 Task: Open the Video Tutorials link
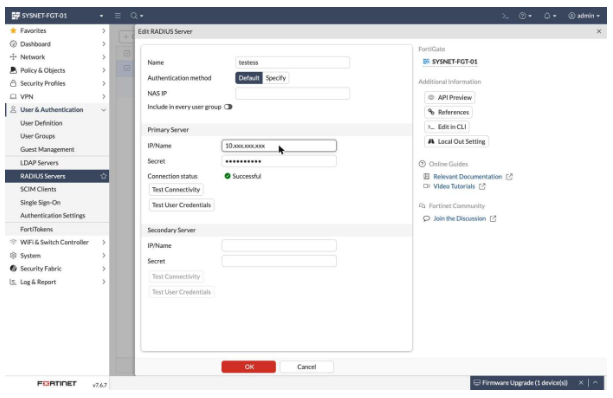tap(454, 186)
